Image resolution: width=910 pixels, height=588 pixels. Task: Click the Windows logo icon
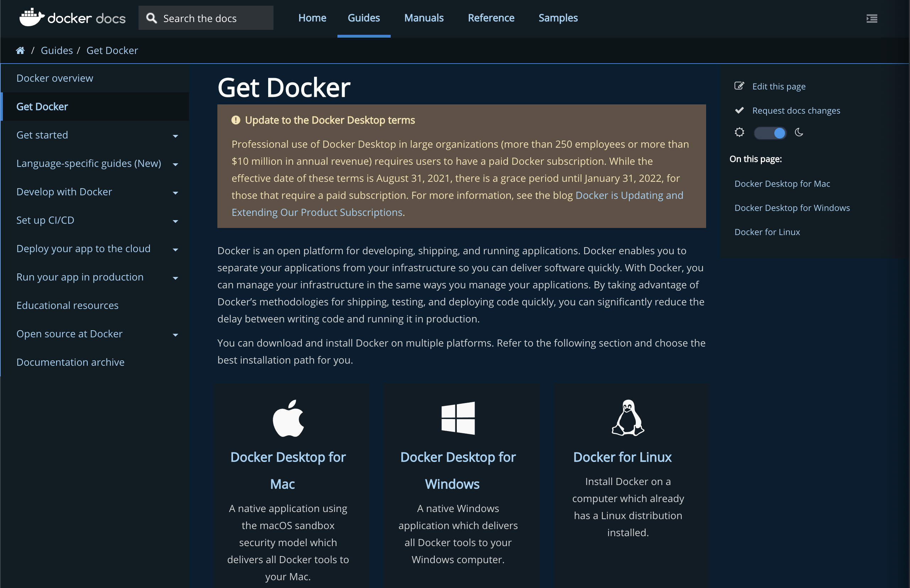pos(458,418)
